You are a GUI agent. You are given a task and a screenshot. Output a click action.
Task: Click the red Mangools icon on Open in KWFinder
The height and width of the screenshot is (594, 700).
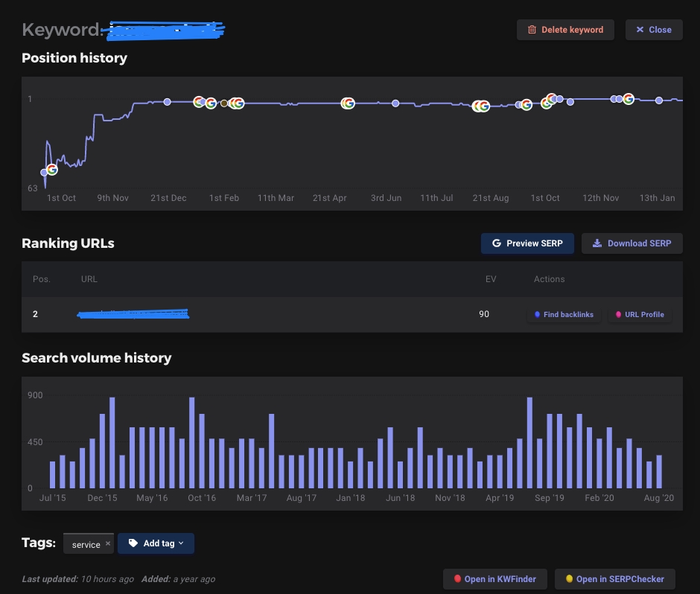[457, 578]
